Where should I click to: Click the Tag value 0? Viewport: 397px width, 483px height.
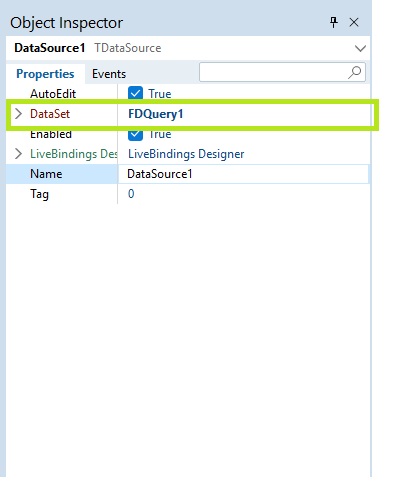coord(131,194)
